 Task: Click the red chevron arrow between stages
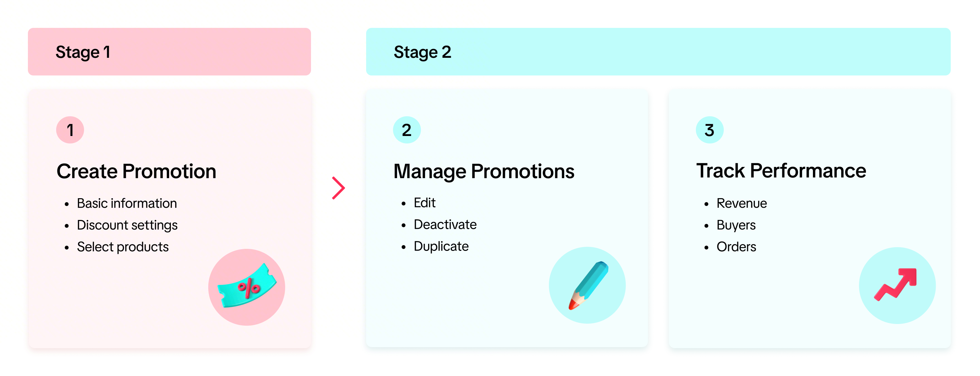click(338, 188)
